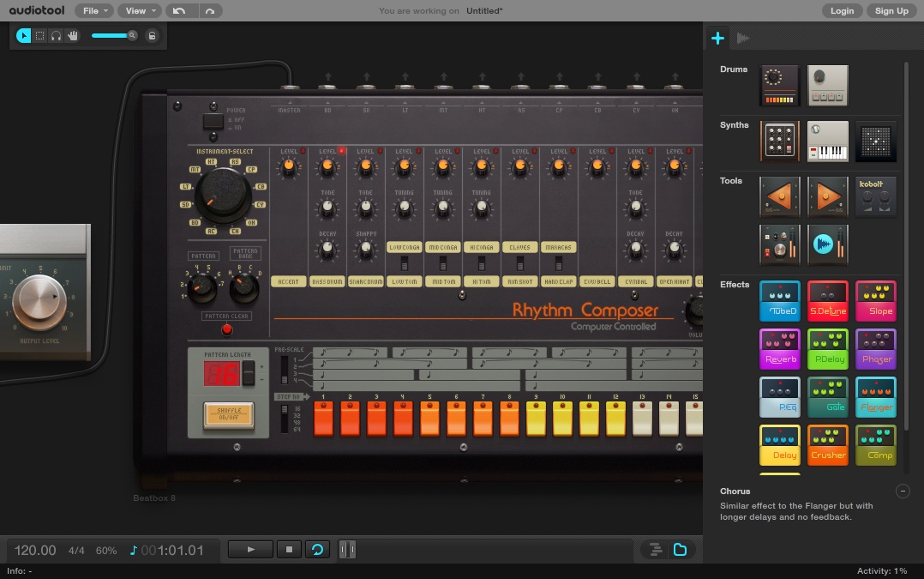Add the Beatbox 8 drum machine
The width and height of the screenshot is (924, 579).
(780, 86)
